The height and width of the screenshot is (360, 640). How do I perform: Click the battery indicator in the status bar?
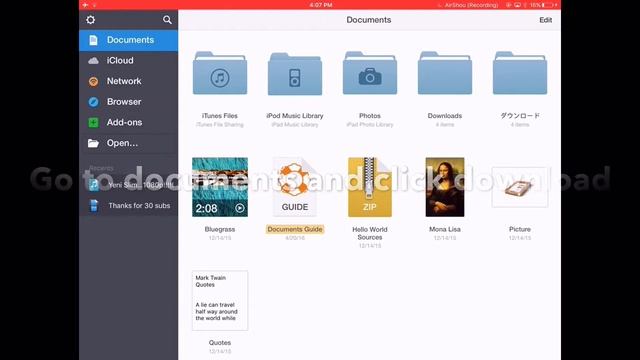click(549, 5)
